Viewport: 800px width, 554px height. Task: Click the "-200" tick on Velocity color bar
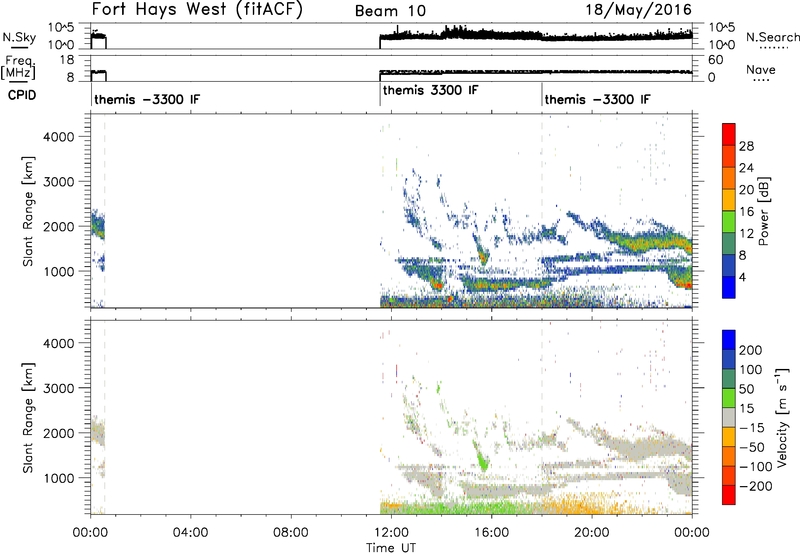tap(756, 486)
